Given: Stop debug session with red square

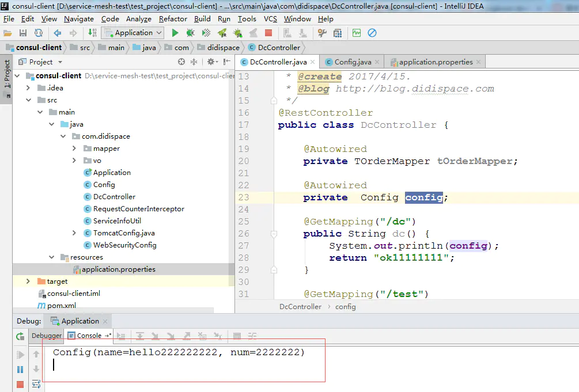Looking at the screenshot, I should coord(20,385).
